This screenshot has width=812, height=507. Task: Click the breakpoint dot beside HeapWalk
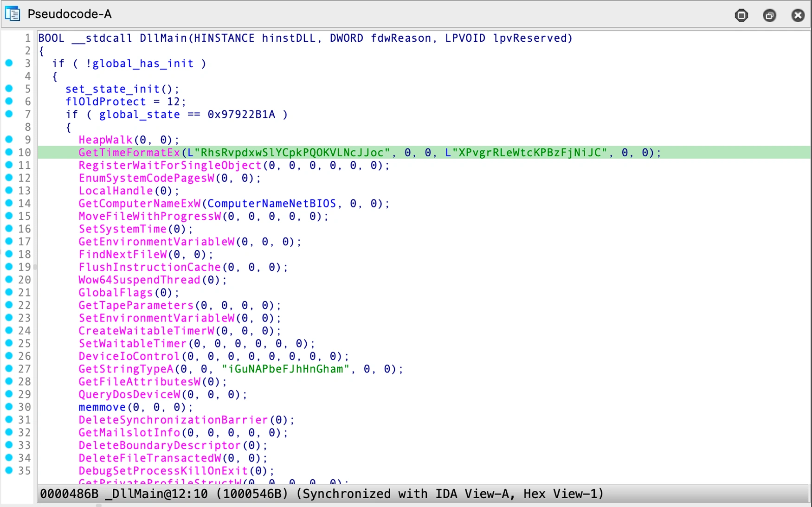click(9, 140)
